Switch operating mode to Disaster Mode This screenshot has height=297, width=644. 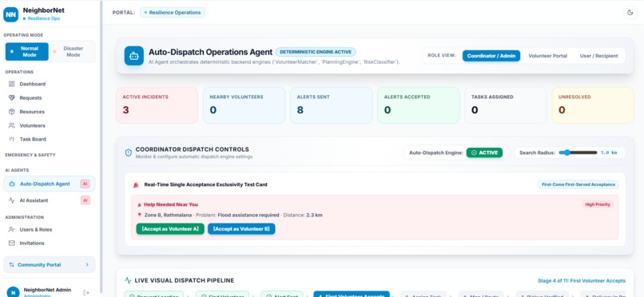click(x=72, y=52)
